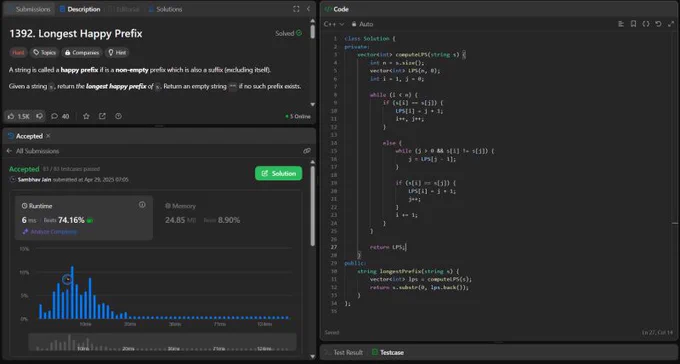Click the green Solution button
The height and width of the screenshot is (364, 680).
278,174
